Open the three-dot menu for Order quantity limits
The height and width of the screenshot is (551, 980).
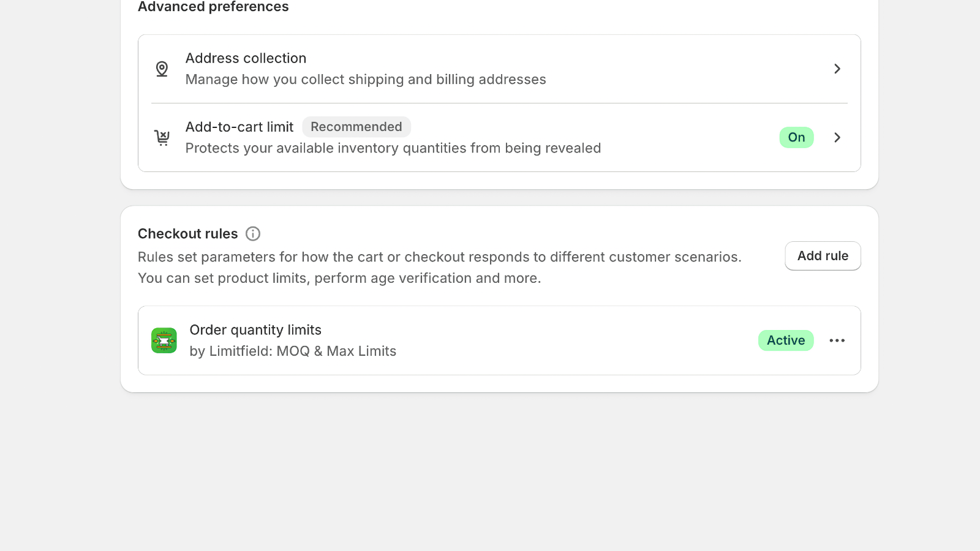click(837, 340)
